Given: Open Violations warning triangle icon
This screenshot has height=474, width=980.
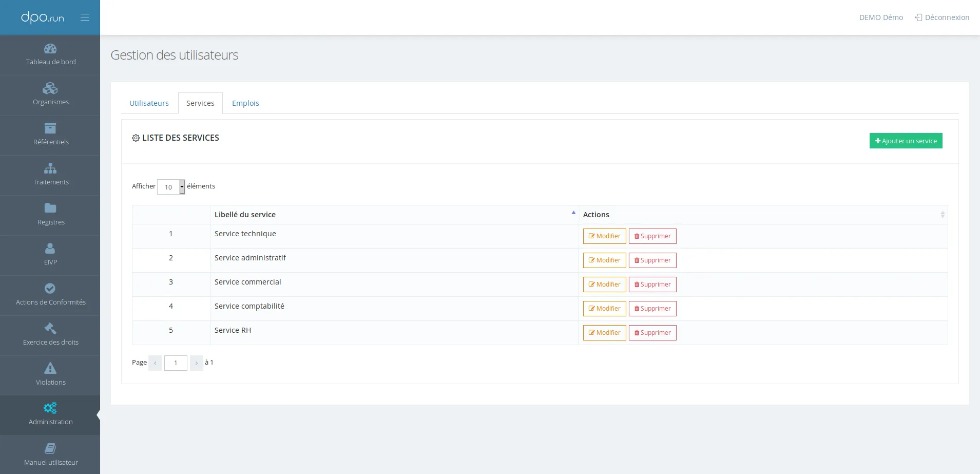Looking at the screenshot, I should click(50, 368).
